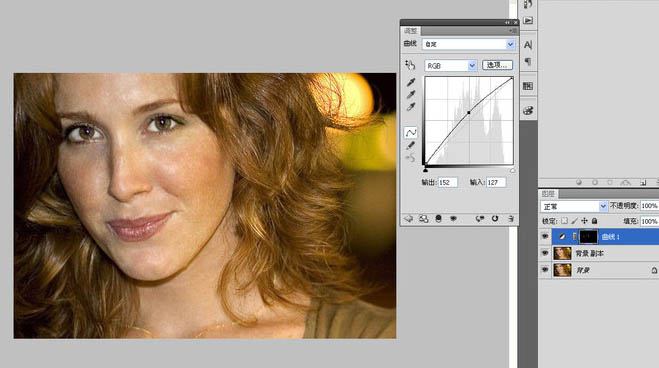The width and height of the screenshot is (659, 368).
Task: Click the trash icon in Curves panel
Action: pyautogui.click(x=511, y=218)
